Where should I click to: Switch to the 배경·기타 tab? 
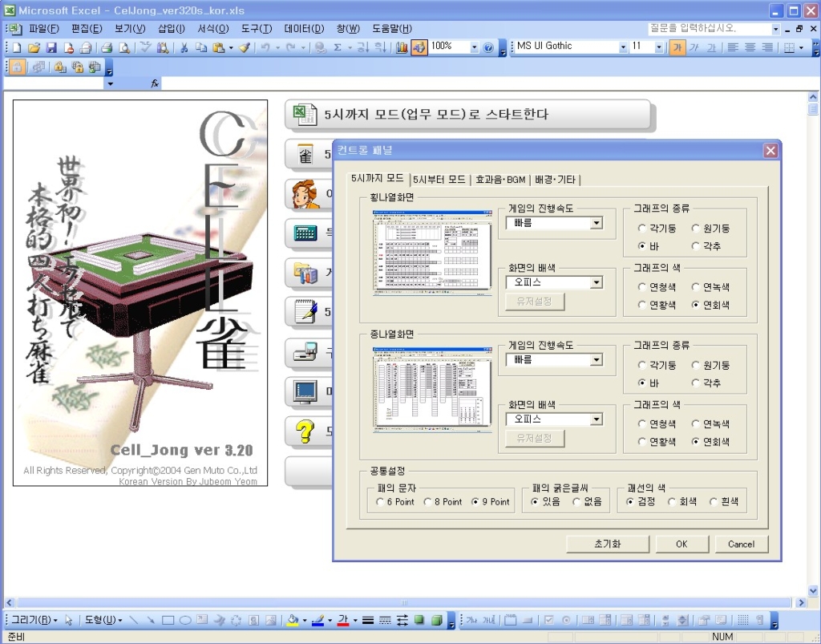click(555, 180)
